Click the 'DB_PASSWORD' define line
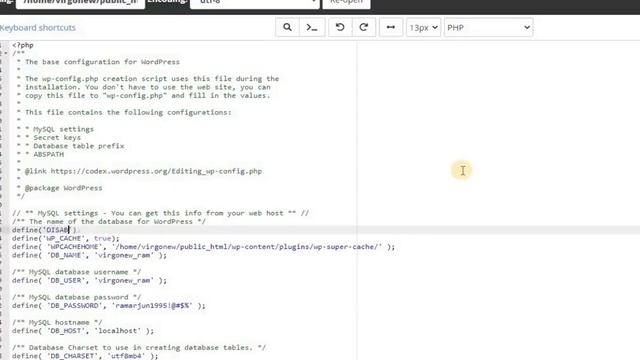 [x=109, y=306]
